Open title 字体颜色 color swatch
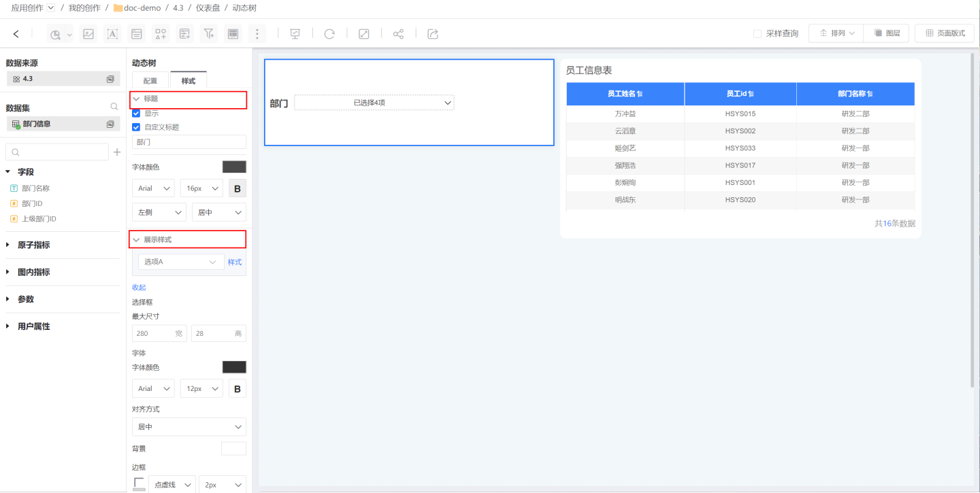This screenshot has height=493, width=980. click(234, 167)
